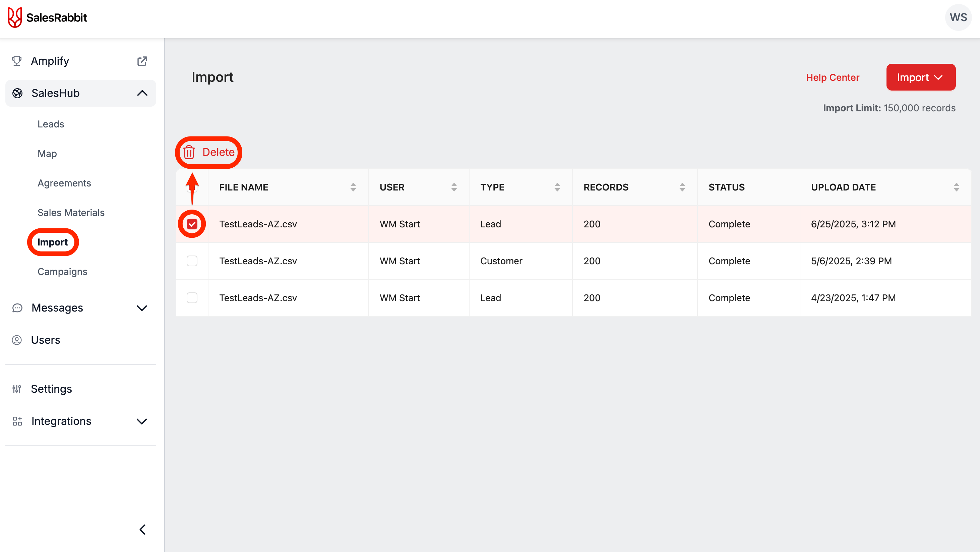Click the Users person icon

coord(17,340)
